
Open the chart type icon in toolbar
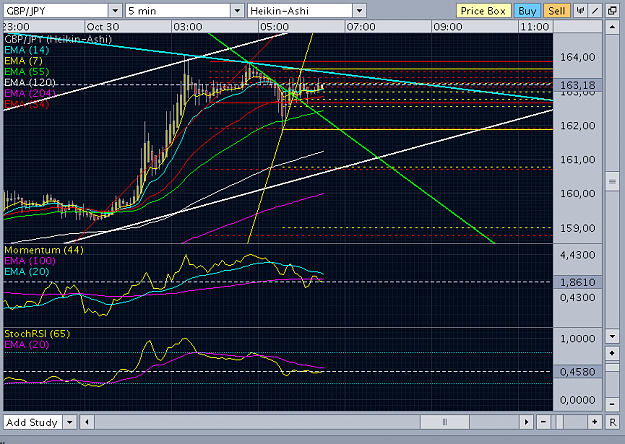pos(580,11)
